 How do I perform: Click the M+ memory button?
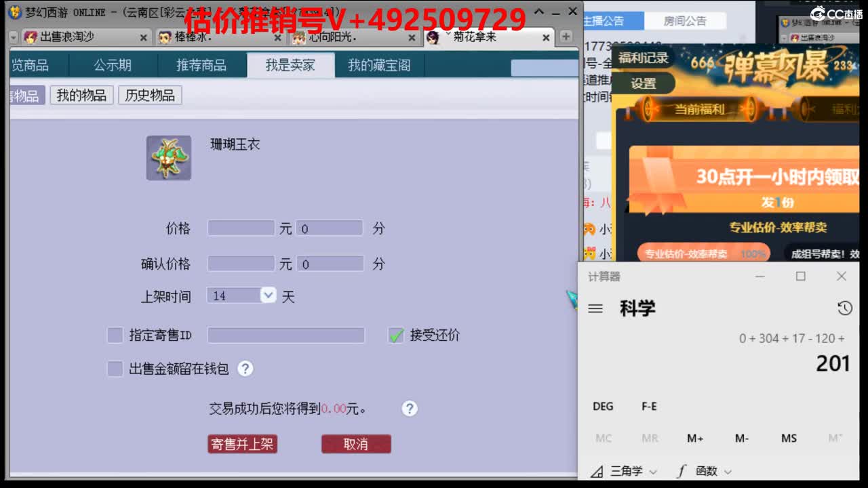click(x=695, y=439)
